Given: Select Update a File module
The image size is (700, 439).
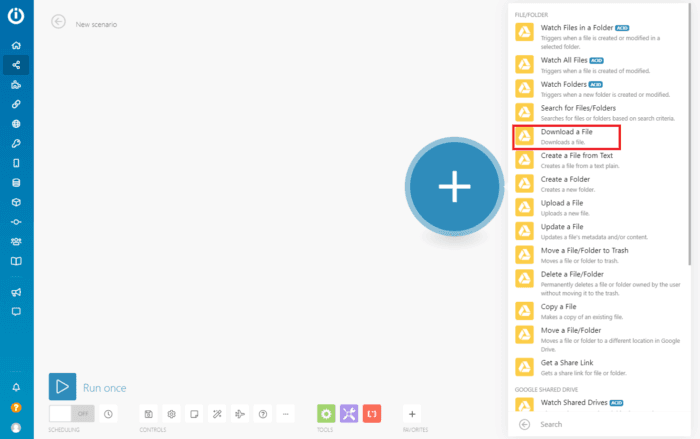Looking at the screenshot, I should [x=598, y=231].
